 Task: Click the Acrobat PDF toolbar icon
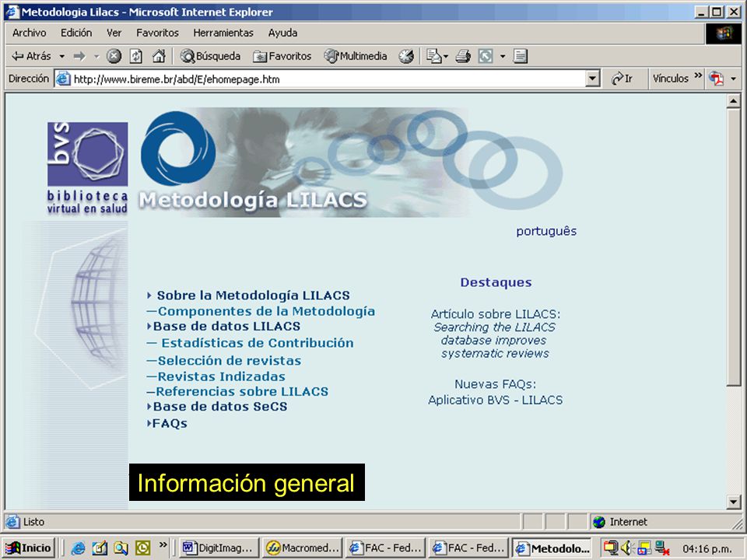(x=716, y=79)
